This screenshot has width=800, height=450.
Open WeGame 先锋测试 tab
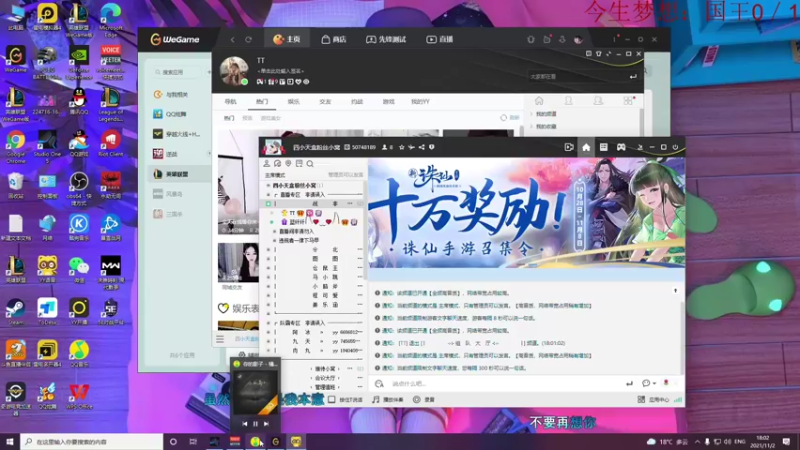coord(386,39)
